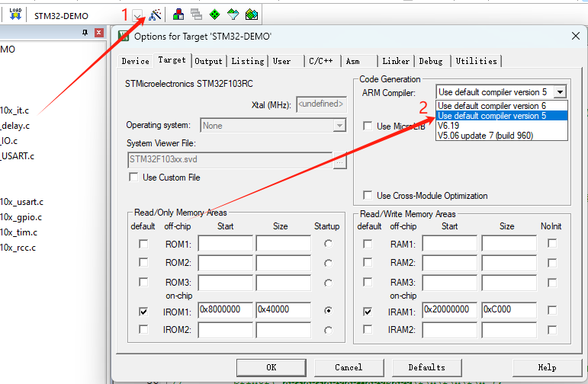Enable the Use Custom File checkbox
The height and width of the screenshot is (384, 588).
tap(133, 177)
